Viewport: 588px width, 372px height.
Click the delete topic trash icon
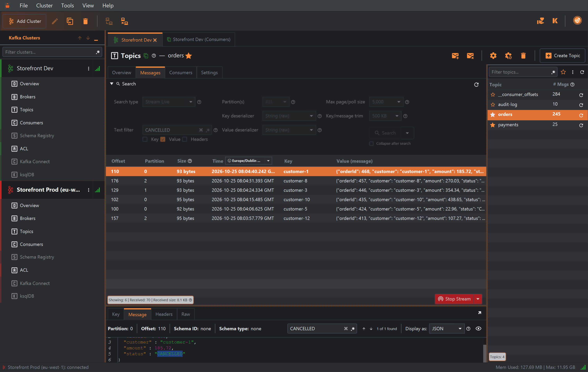tap(523, 56)
